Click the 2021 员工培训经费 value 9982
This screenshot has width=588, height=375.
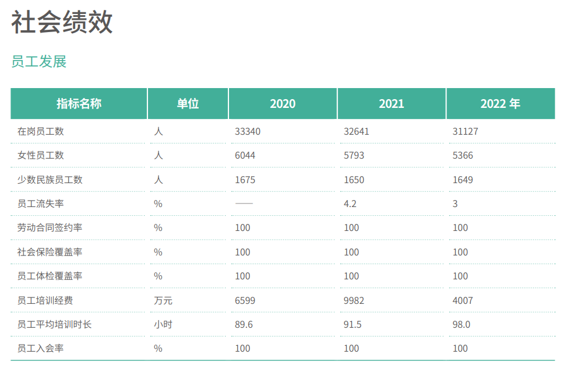[354, 300]
